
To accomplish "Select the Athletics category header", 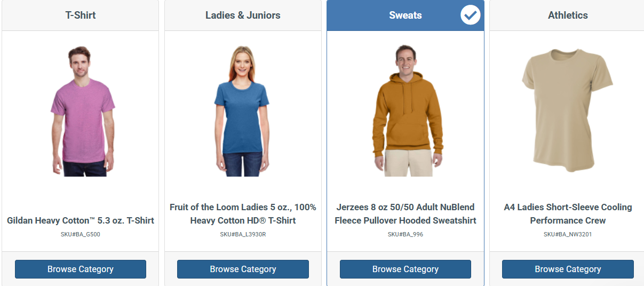I will pyautogui.click(x=568, y=15).
